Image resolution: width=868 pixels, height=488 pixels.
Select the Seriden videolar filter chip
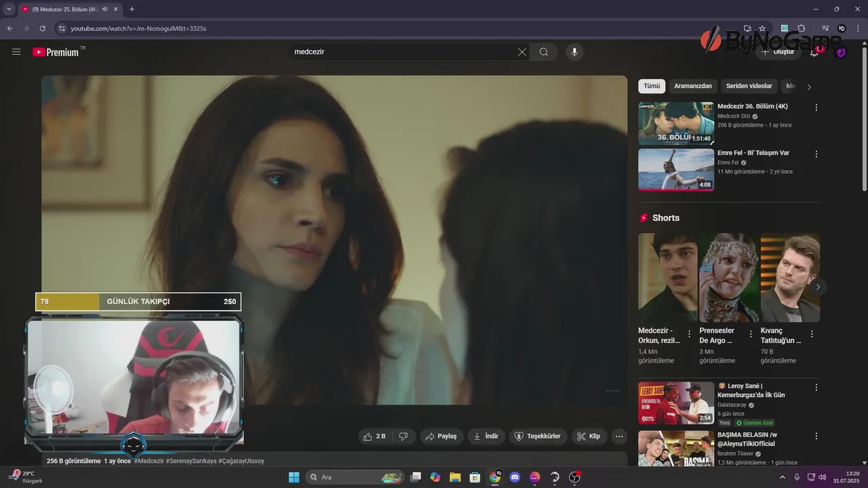749,86
